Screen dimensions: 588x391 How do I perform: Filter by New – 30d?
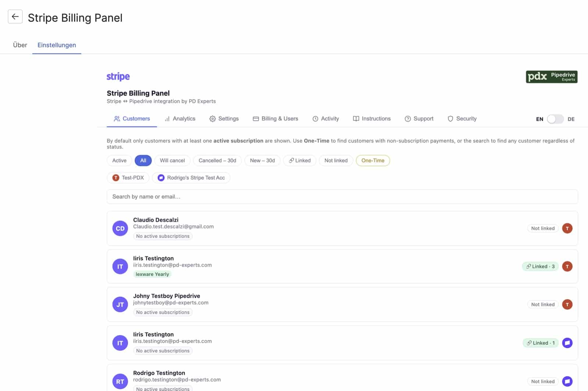click(262, 160)
